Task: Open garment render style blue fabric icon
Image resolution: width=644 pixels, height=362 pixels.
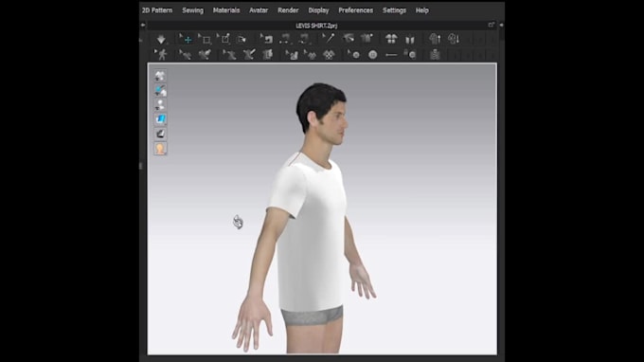Action: (160, 119)
